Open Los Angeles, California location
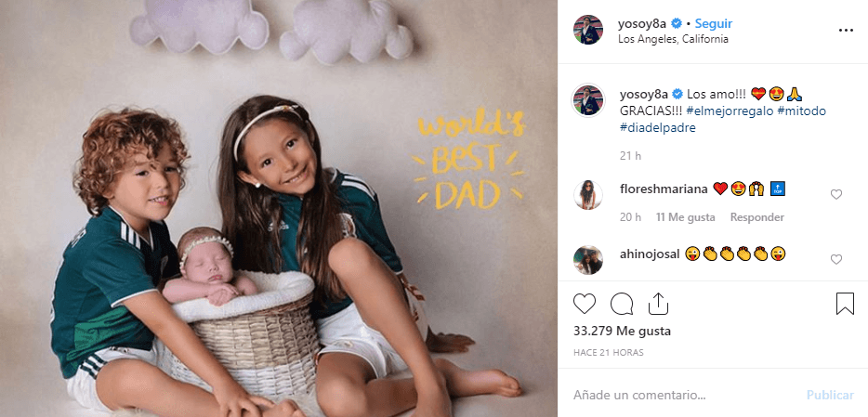Screen dimensions: 868x417 673,39
